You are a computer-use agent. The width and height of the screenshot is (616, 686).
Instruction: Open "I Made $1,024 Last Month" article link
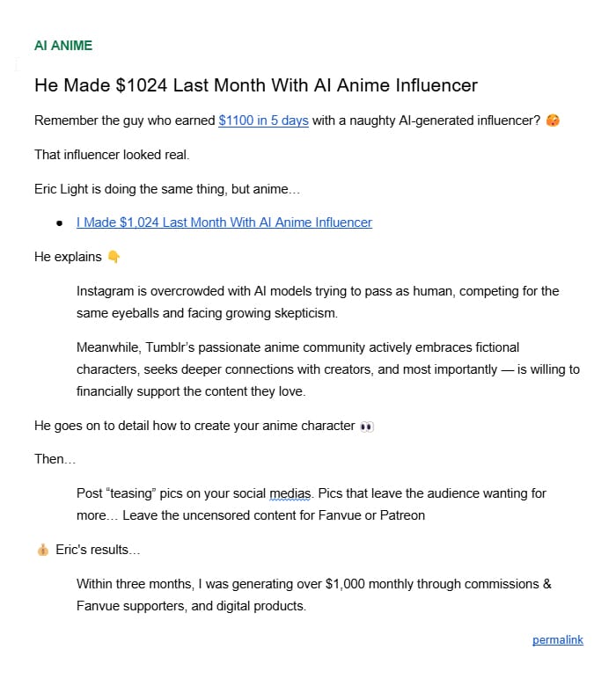click(224, 223)
